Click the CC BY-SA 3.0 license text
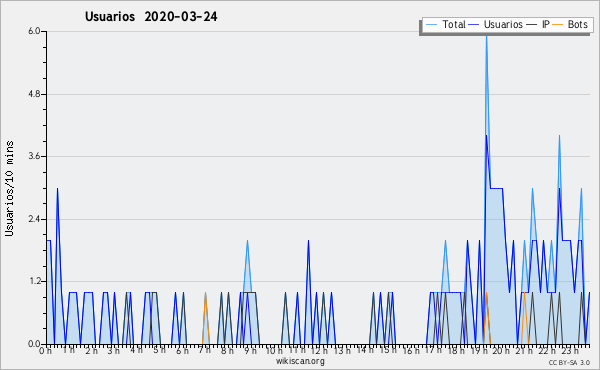This screenshot has height=370, width=600. pos(569,362)
